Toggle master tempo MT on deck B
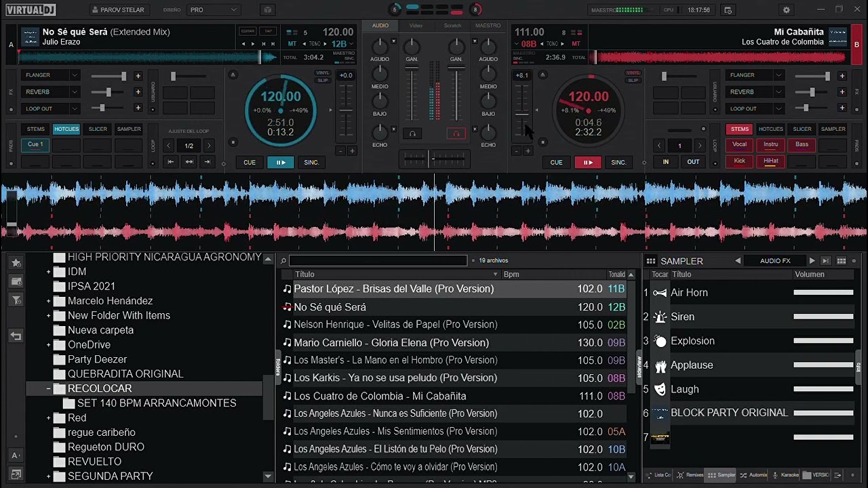 pos(576,43)
